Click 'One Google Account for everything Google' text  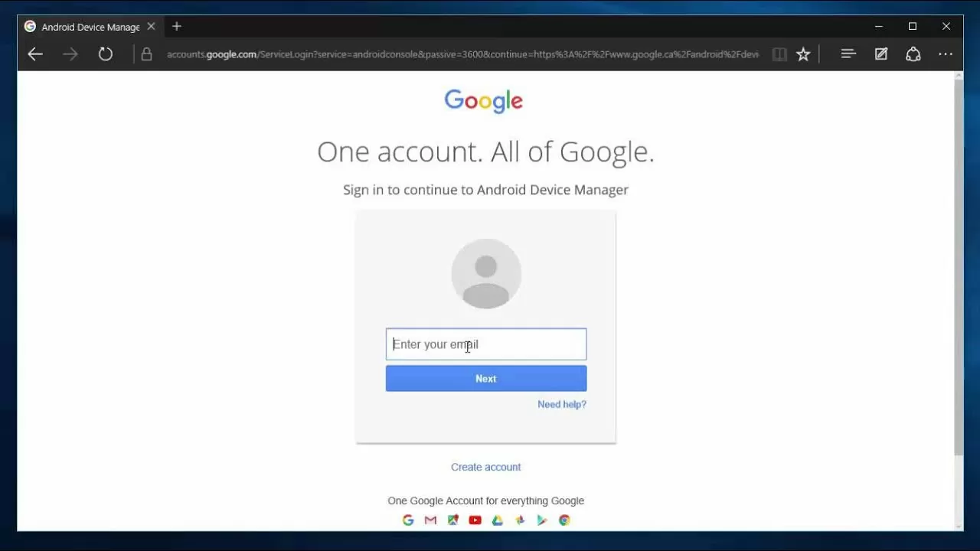[x=485, y=500]
